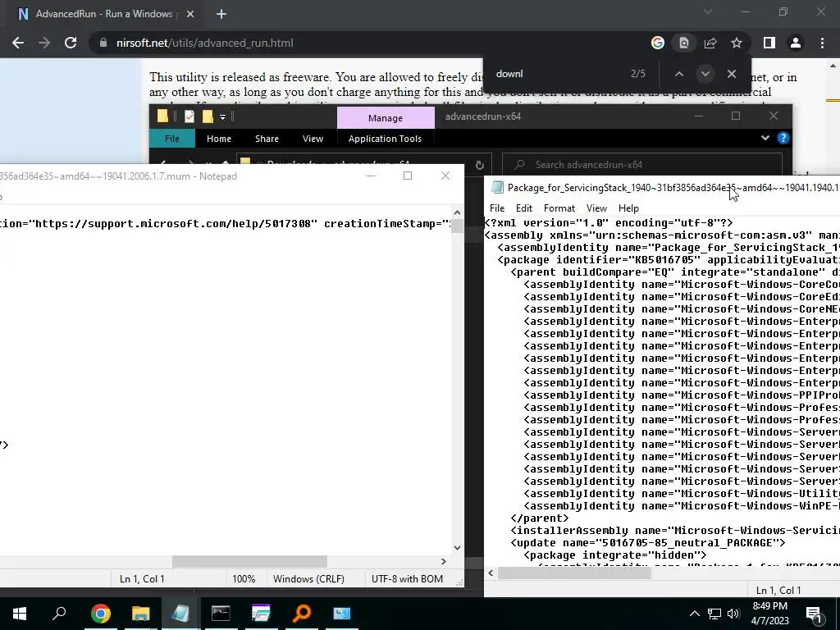Open a new Chrome tab
Viewport: 840px width, 630px height.
pos(221,14)
